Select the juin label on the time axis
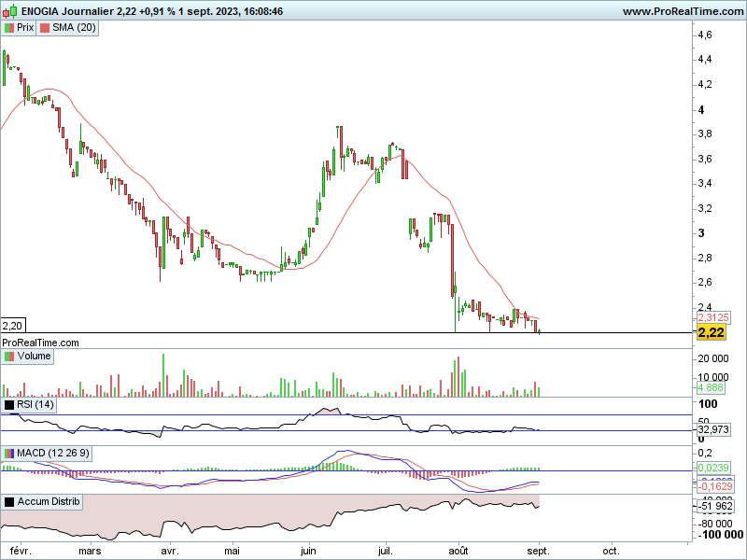The width and height of the screenshot is (747, 560). click(309, 551)
